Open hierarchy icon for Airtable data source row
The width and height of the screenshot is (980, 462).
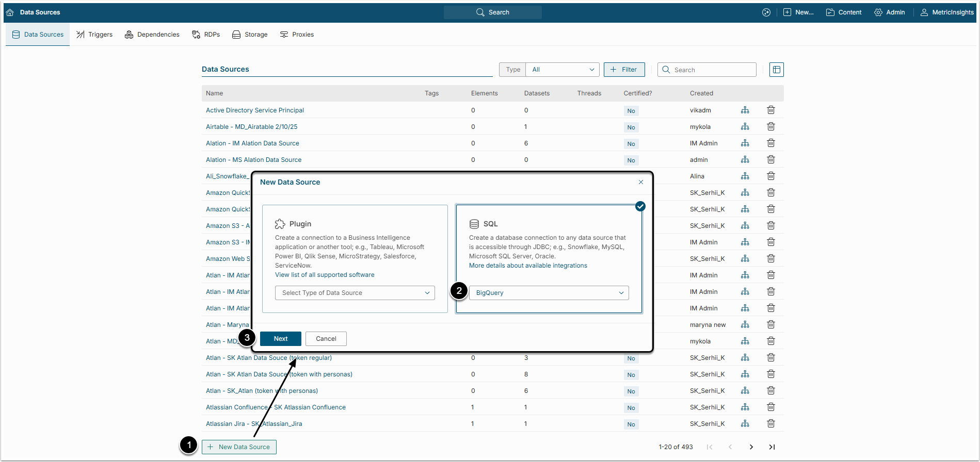(745, 127)
